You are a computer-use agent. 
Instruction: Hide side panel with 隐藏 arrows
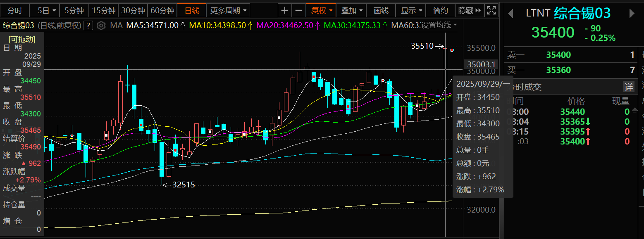click(470, 10)
